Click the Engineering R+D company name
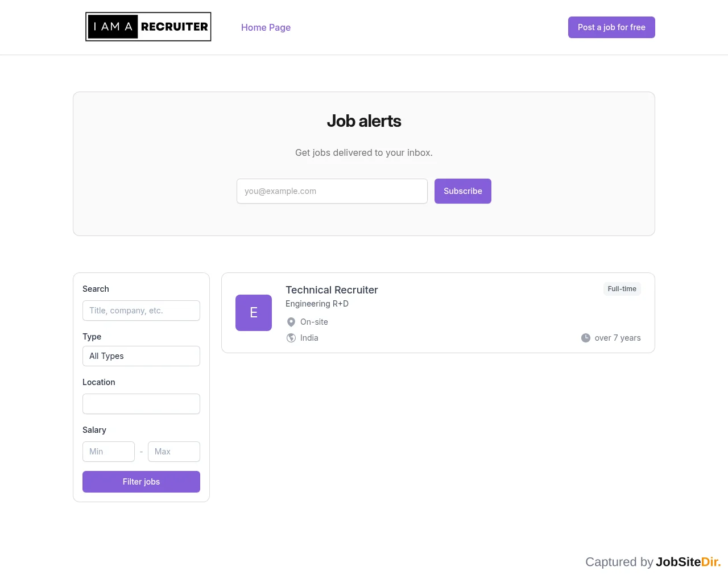The image size is (728, 579). [x=317, y=304]
